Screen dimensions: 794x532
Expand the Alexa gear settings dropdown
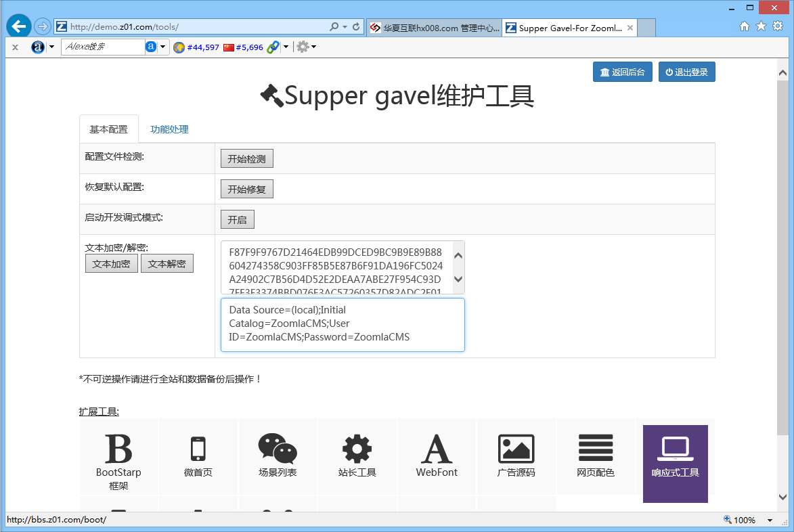314,47
